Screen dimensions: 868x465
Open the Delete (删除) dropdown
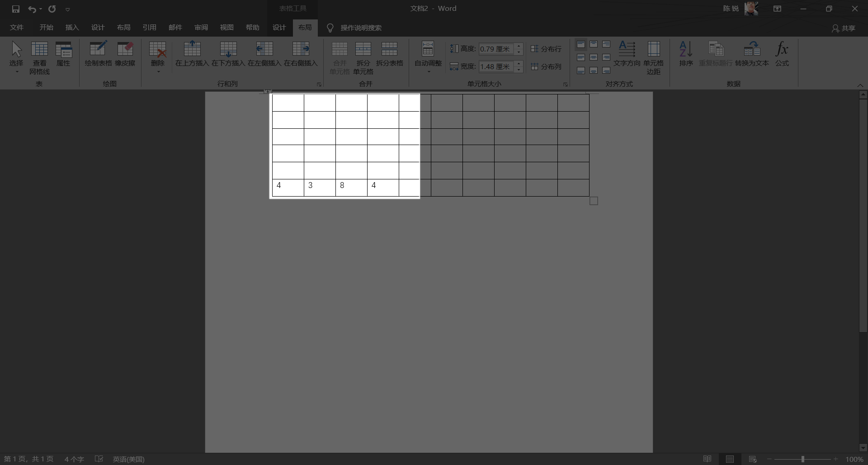pyautogui.click(x=158, y=57)
